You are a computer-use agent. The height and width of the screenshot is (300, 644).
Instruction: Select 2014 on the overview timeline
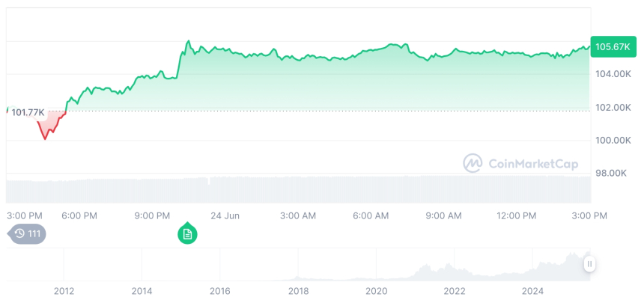click(142, 290)
